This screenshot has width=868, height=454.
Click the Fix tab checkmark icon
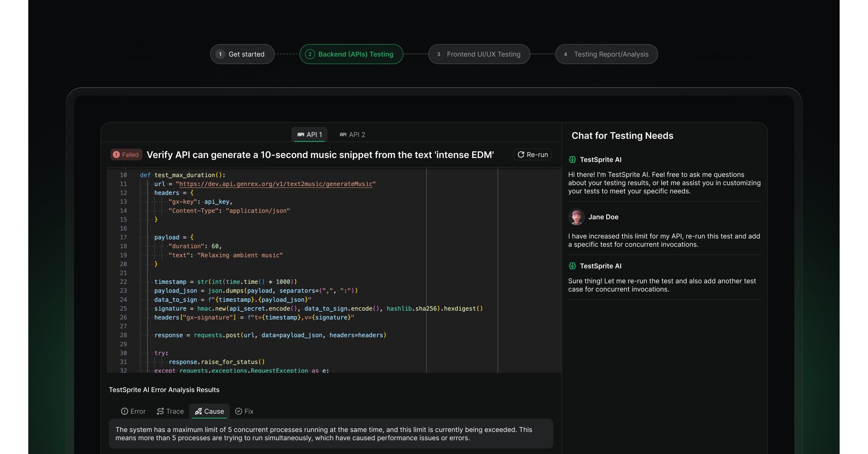click(x=239, y=411)
